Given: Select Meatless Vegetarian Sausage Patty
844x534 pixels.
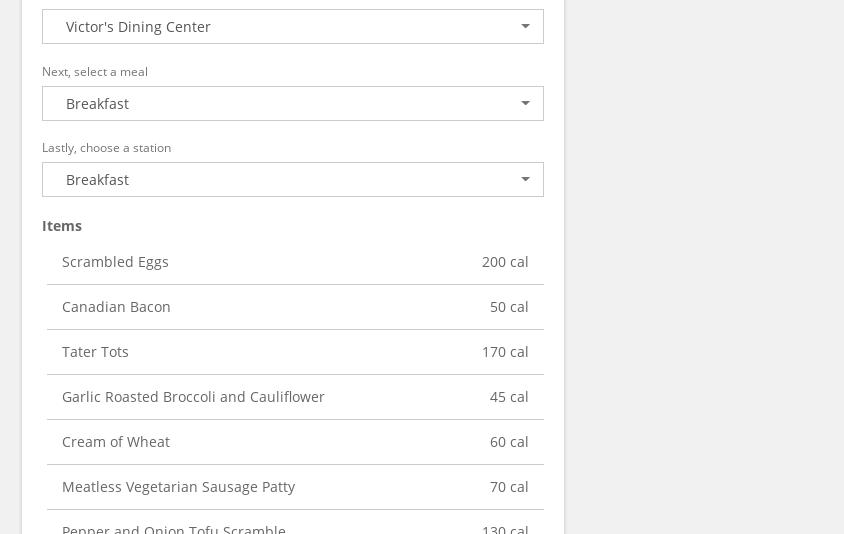Looking at the screenshot, I should coord(178,487).
